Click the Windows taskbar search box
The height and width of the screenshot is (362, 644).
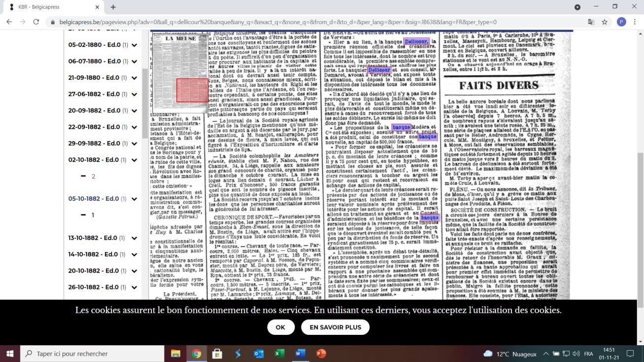tap(92, 354)
